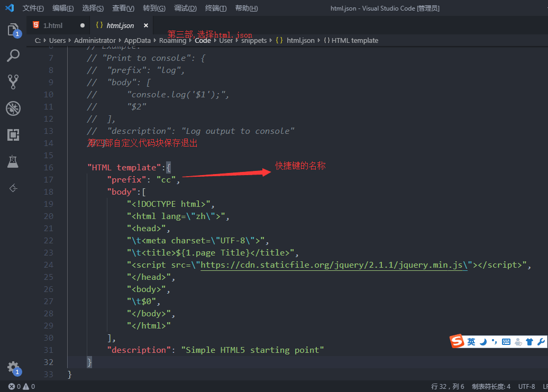
Task: Open the Debug view with bug icon
Action: [13, 108]
